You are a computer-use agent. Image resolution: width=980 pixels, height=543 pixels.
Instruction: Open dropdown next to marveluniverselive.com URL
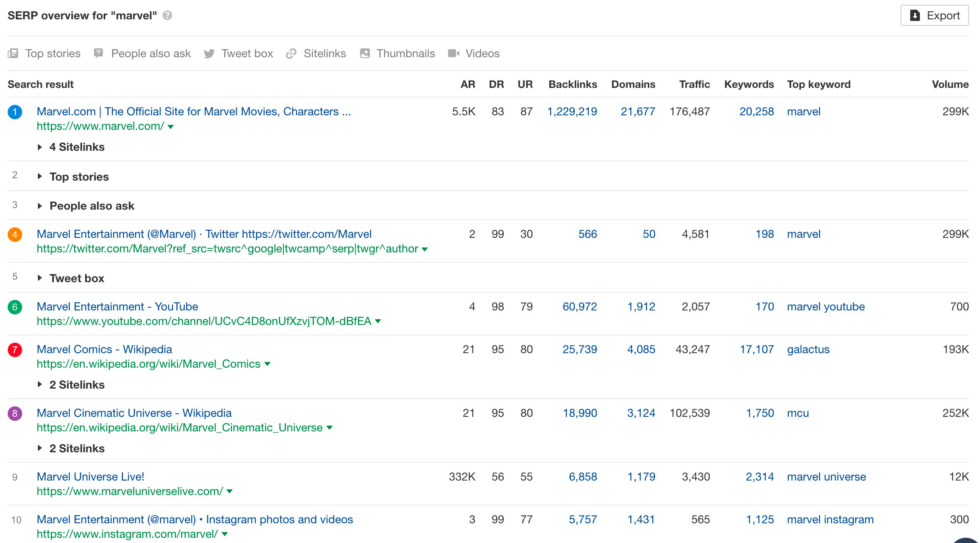point(229,491)
